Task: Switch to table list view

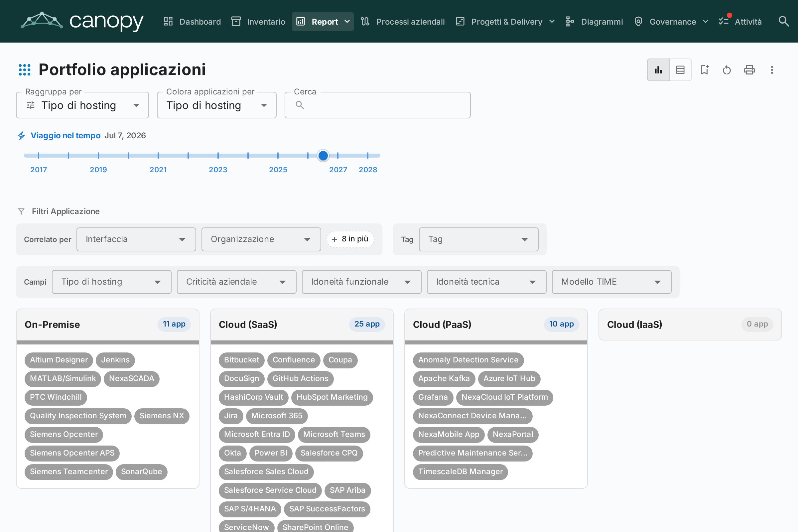Action: point(680,70)
